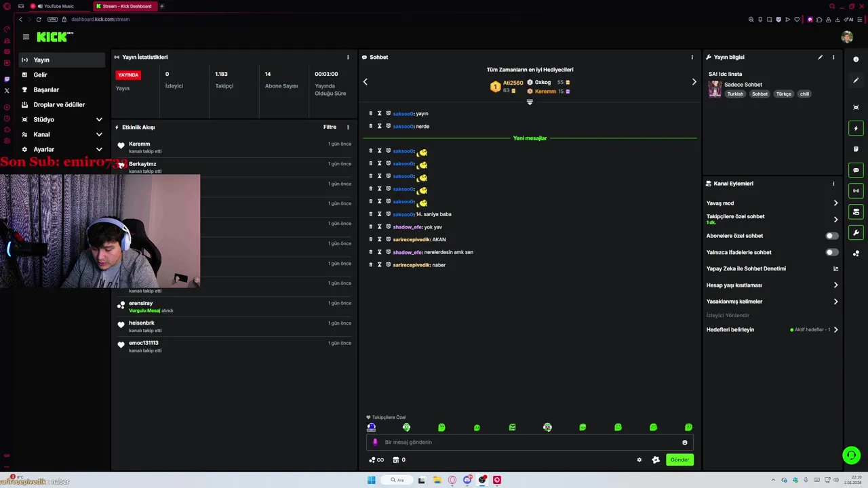Click the emoji picker in message box
The image size is (868, 488).
coord(684,443)
